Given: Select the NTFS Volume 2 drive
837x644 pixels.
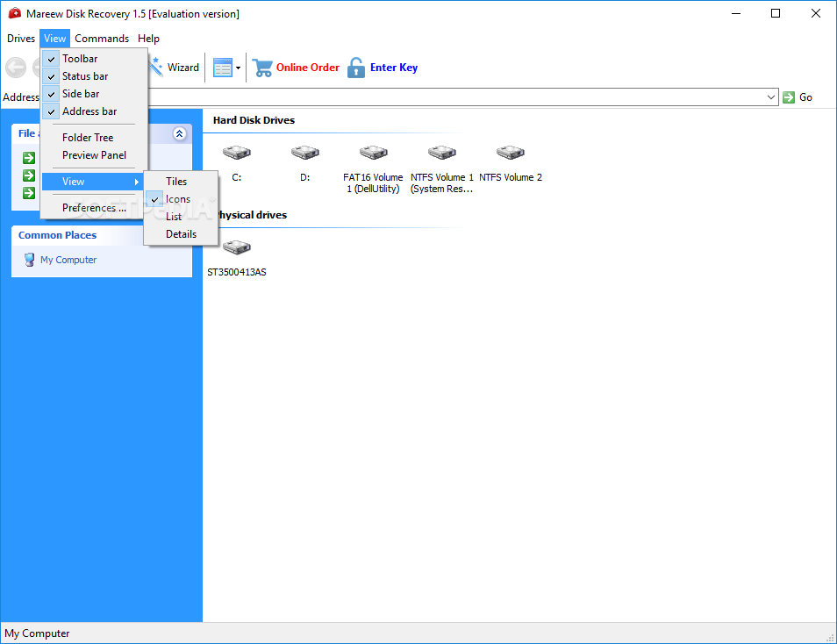Looking at the screenshot, I should tap(511, 153).
